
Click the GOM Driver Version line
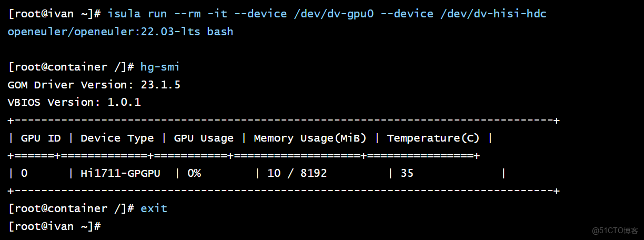click(x=94, y=85)
